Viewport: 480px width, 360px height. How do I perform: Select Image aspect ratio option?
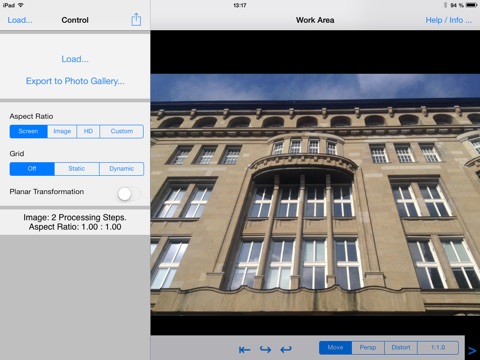coord(62,131)
